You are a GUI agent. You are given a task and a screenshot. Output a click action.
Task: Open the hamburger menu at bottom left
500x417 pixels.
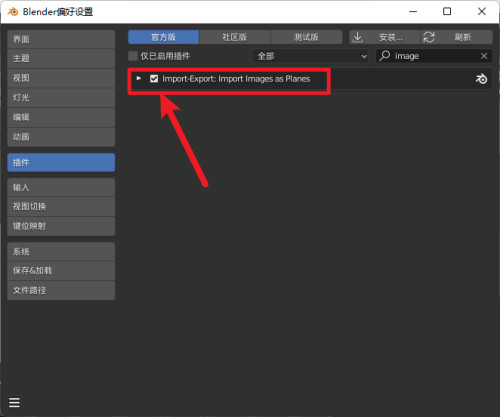14,402
